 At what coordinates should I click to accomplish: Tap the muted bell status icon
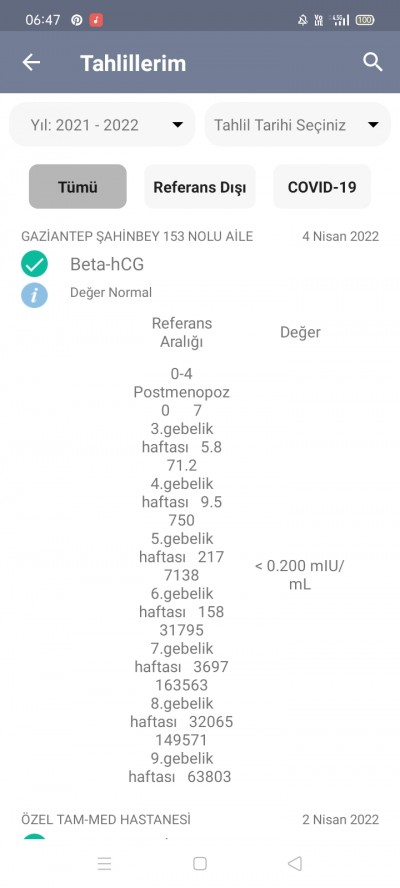(303, 20)
